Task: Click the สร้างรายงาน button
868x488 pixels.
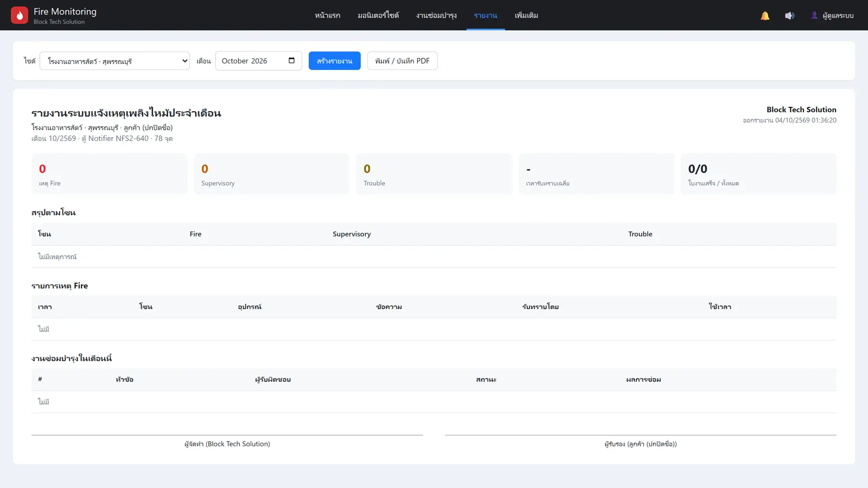Action: [x=335, y=61]
